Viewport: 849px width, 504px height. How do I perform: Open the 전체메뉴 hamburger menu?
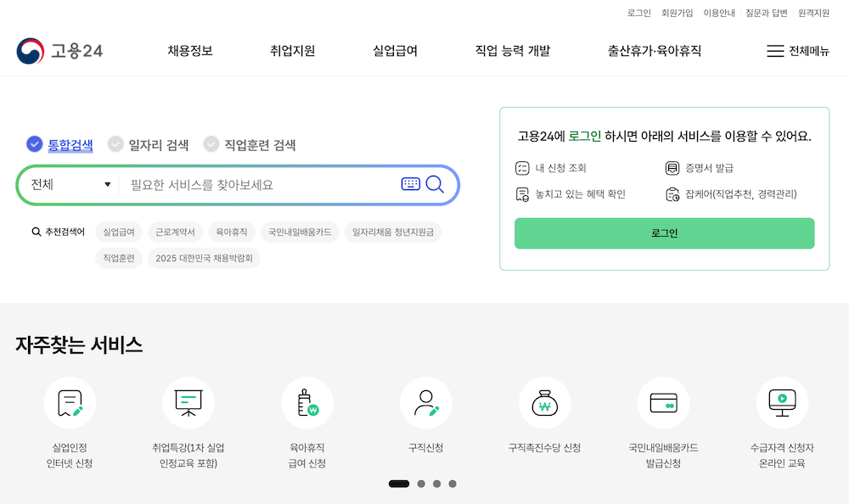click(797, 51)
